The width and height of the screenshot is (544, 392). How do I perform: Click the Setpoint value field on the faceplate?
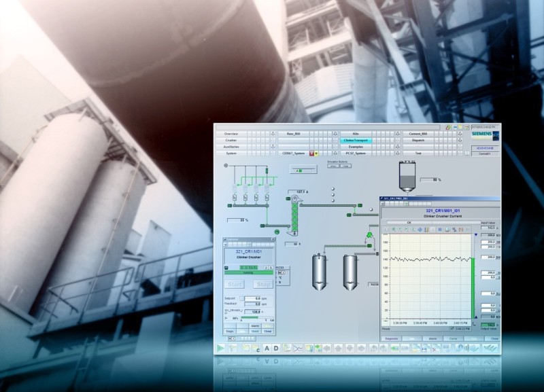(252, 298)
